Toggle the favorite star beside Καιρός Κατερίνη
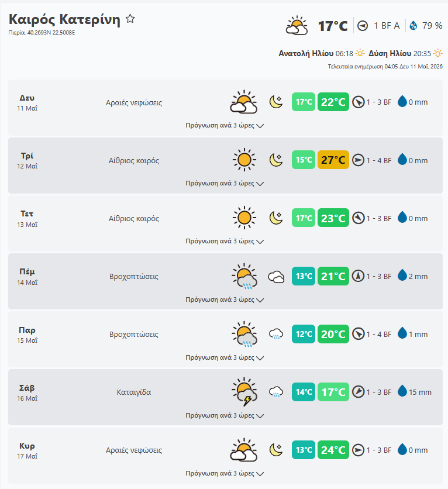 [x=130, y=19]
